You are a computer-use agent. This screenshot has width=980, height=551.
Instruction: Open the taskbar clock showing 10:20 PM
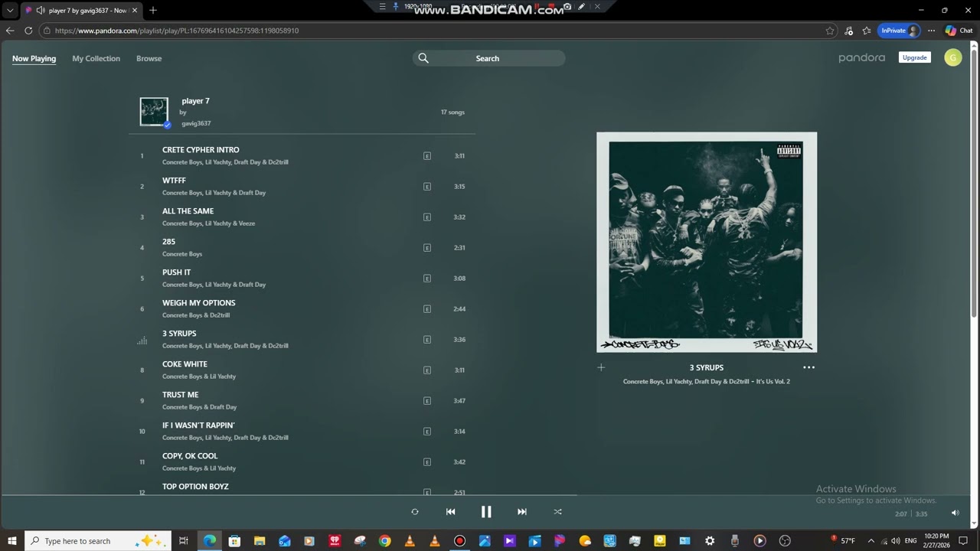936,541
